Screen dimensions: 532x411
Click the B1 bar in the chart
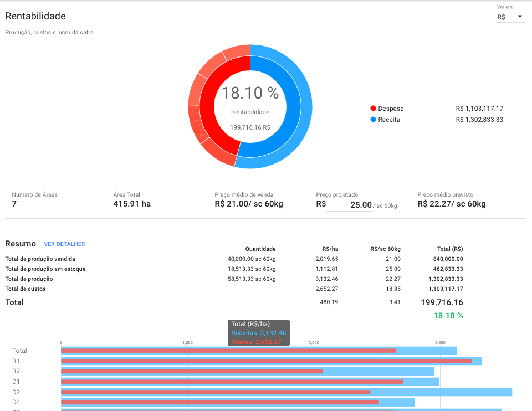266,361
